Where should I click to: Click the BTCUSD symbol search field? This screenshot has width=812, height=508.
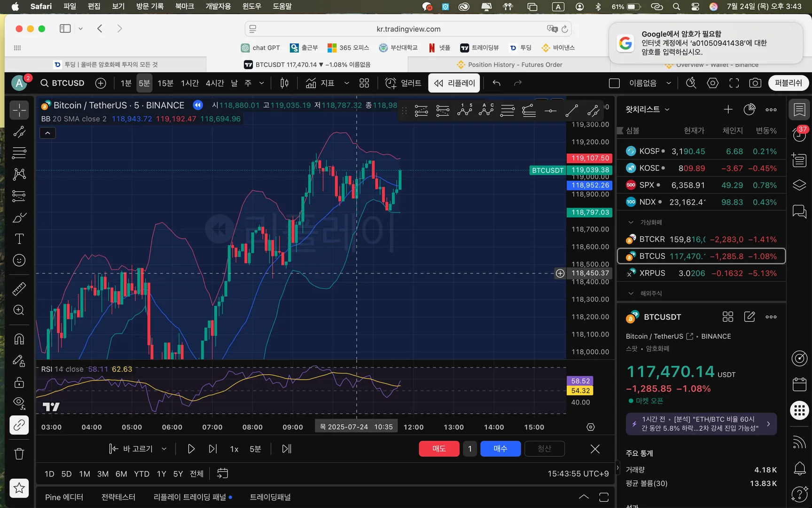pos(63,83)
